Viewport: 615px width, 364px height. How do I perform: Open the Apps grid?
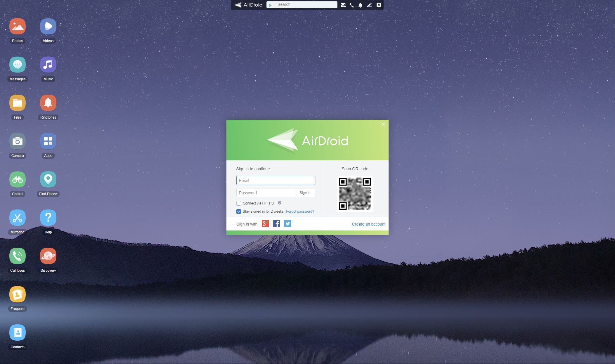48,141
